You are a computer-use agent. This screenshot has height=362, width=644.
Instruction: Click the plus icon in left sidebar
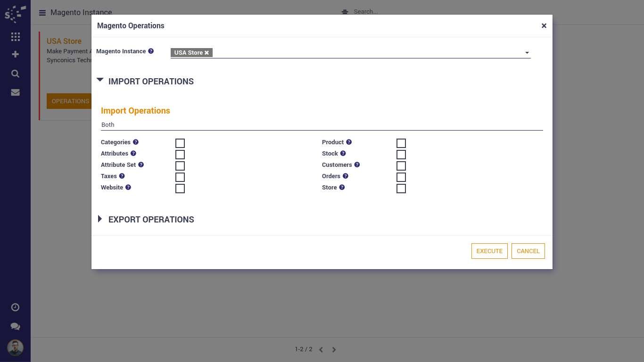[15, 54]
